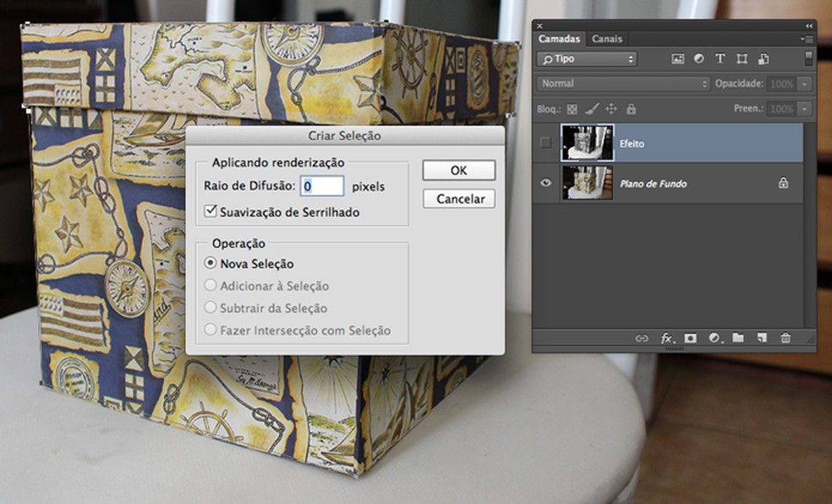The image size is (832, 504).
Task: Open the Tipo layer filter dropdown
Action: pyautogui.click(x=588, y=59)
